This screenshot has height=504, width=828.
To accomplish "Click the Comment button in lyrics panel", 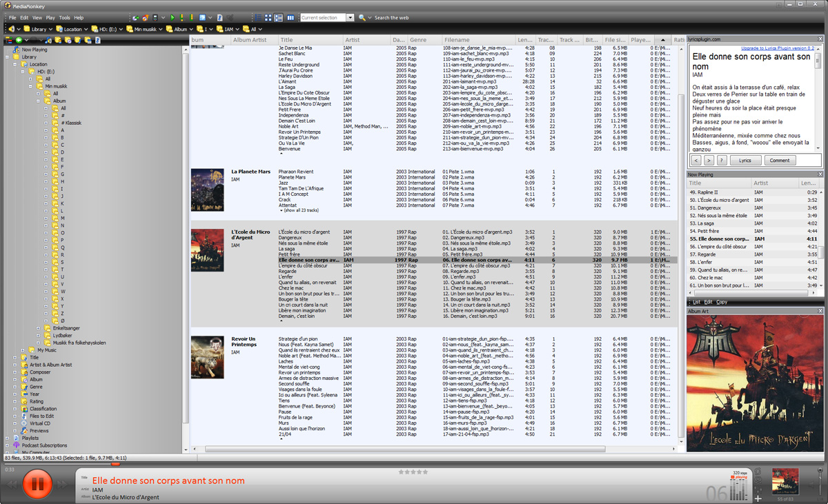I will coord(780,161).
